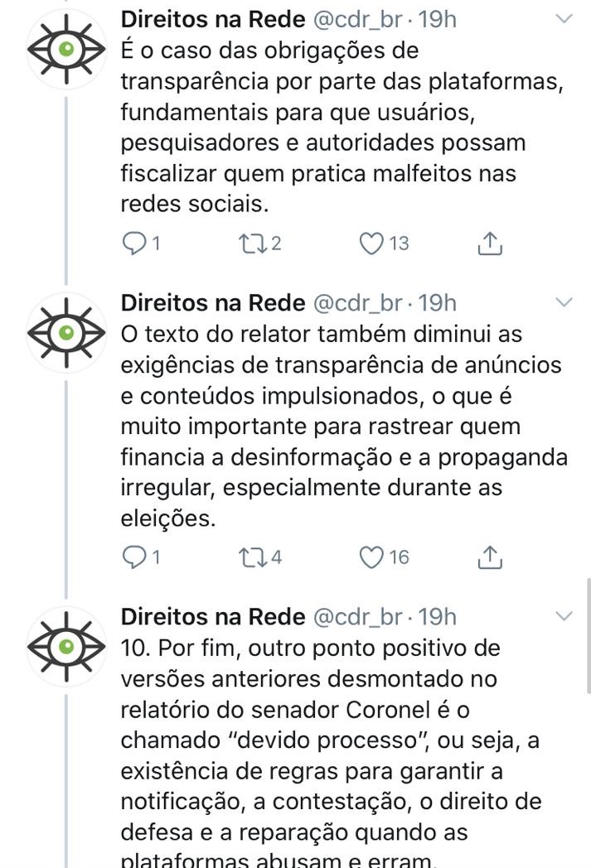
Task: Open options chevron on first tweet
Action: click(x=564, y=19)
